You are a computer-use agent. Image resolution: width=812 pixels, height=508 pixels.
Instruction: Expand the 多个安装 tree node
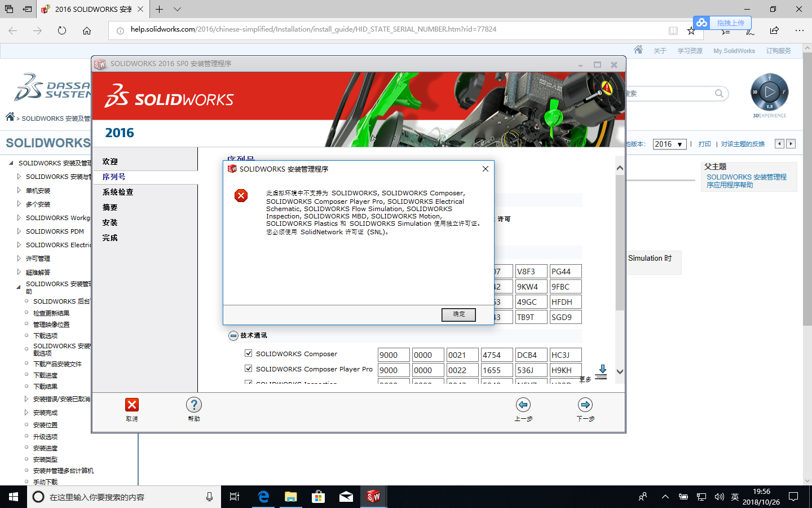19,204
